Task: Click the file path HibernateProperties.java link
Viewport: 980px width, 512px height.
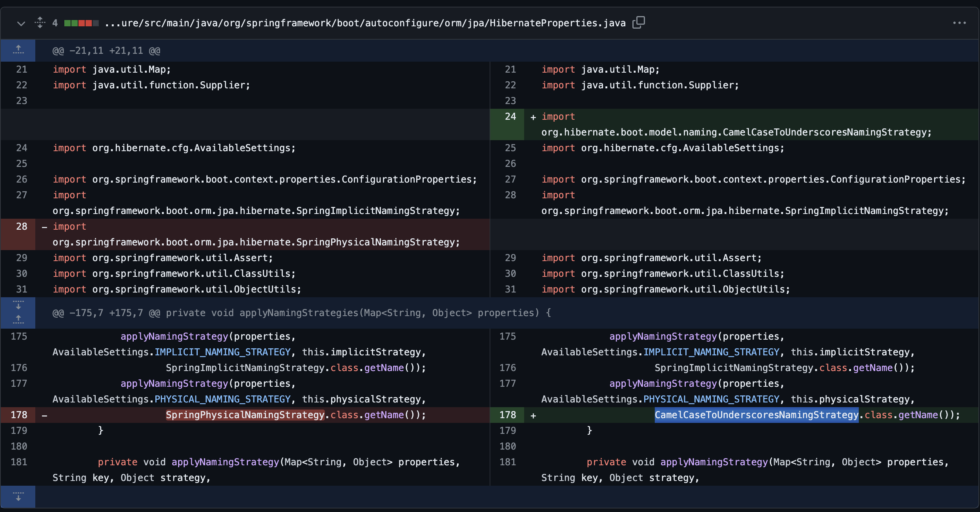Action: pyautogui.click(x=365, y=23)
